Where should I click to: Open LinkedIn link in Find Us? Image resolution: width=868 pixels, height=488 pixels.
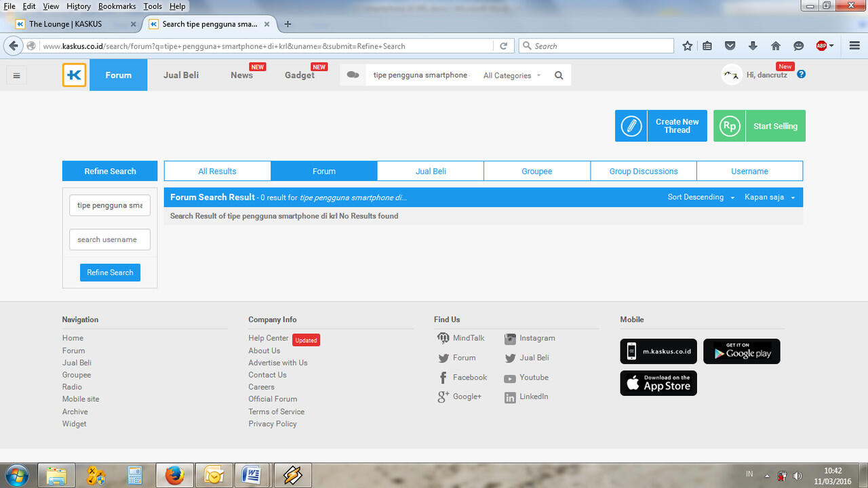pos(534,396)
